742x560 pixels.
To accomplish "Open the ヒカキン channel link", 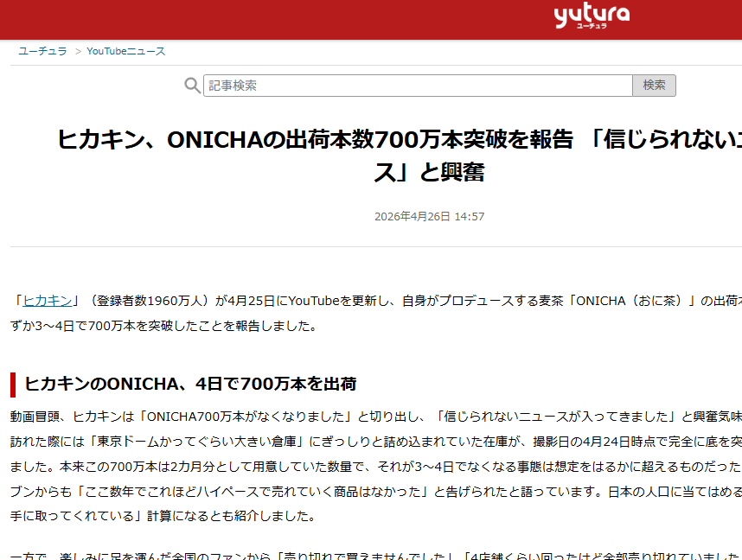I will 48,301.
